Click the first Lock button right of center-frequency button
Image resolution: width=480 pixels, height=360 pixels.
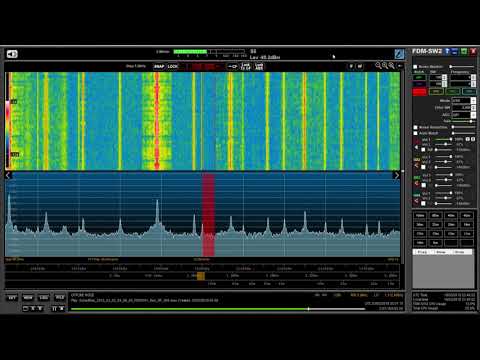pyautogui.click(x=246, y=66)
